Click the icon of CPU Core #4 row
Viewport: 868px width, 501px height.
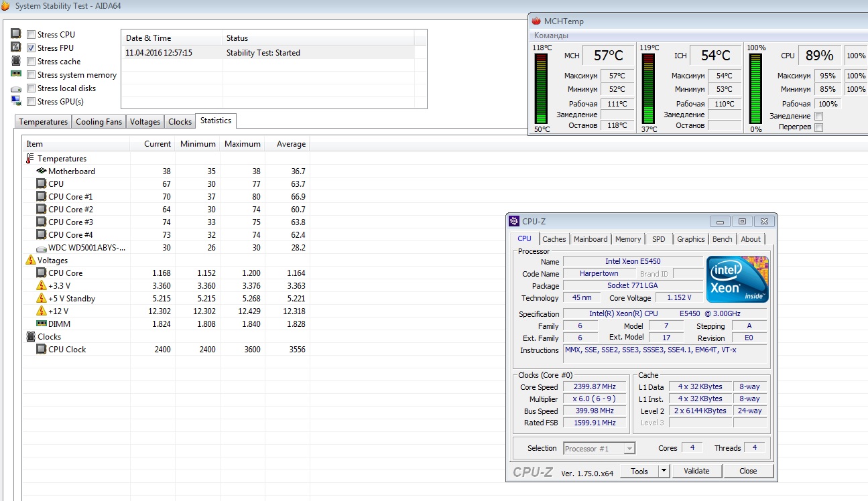click(x=42, y=235)
